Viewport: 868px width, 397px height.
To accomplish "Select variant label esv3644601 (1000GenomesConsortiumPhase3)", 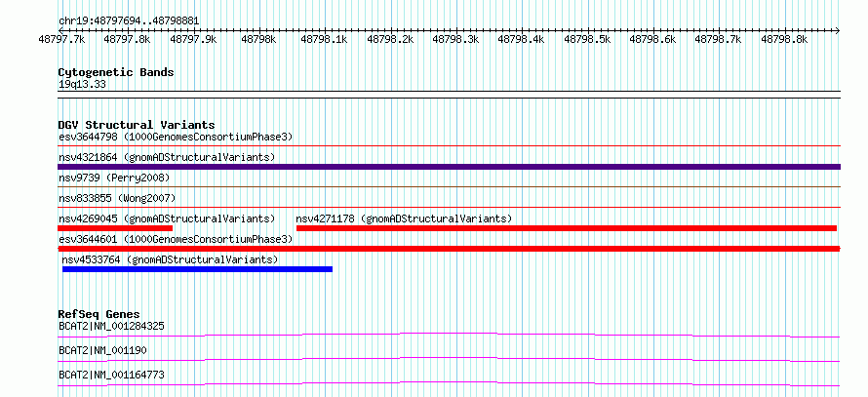I will pos(176,239).
